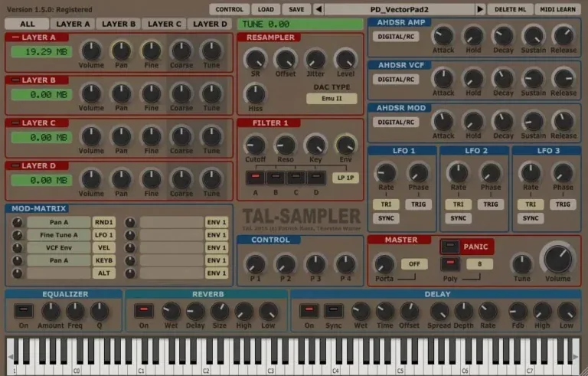Click the AHDSR MOD Release knob
The image size is (588, 376).
[x=563, y=122]
